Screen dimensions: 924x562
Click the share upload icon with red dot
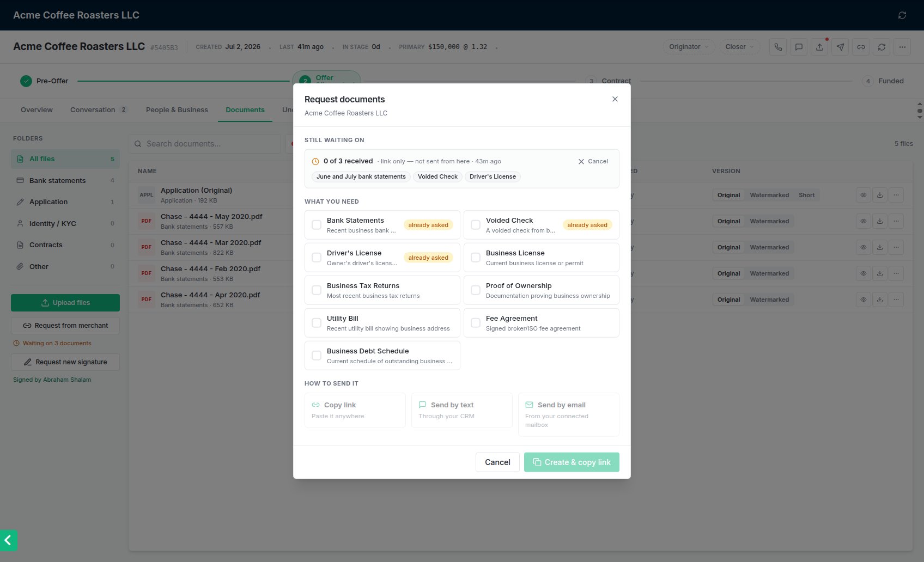819,47
